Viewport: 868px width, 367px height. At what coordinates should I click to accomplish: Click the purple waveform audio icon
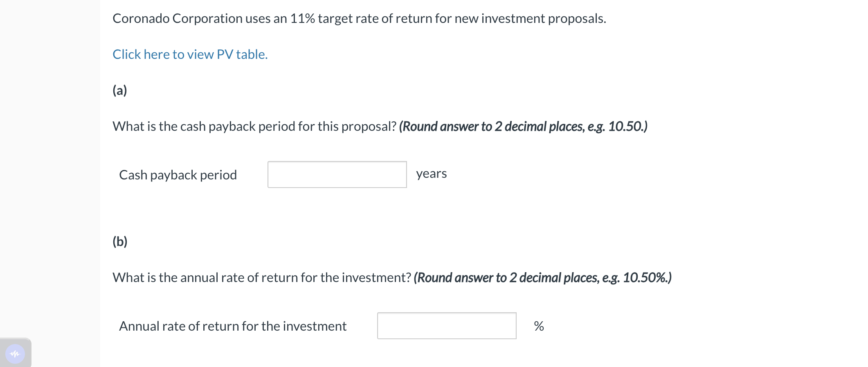tap(15, 354)
